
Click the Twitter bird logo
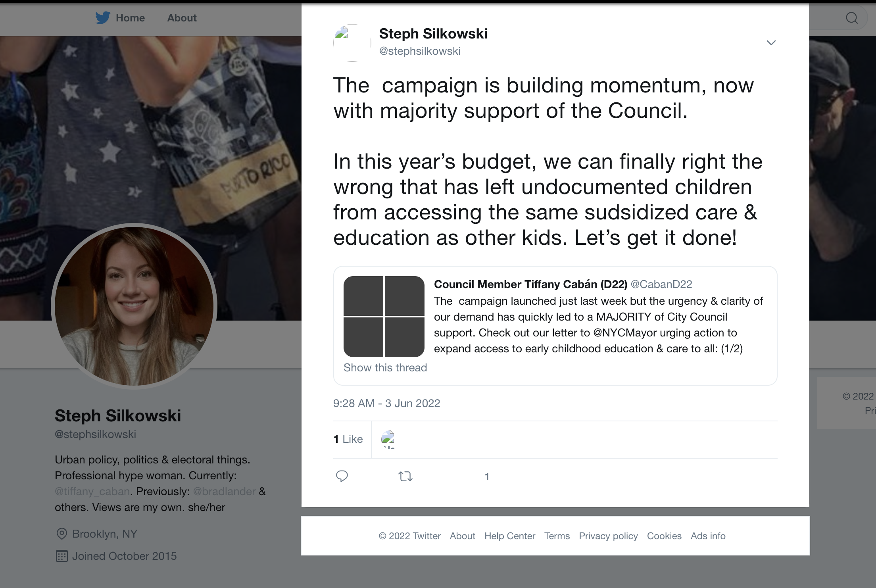(103, 18)
